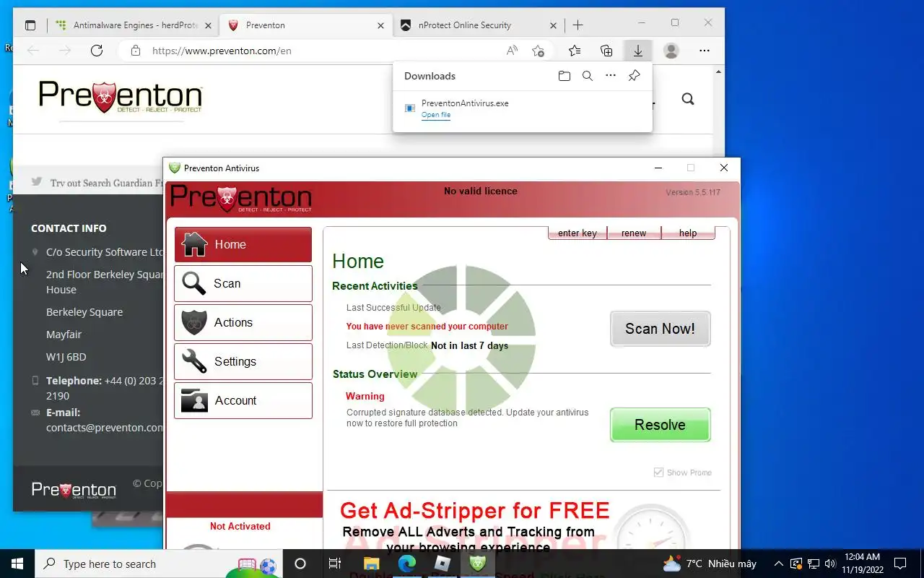Open the Roblox icon on taskbar
This screenshot has height=578, width=924.
click(x=443, y=564)
